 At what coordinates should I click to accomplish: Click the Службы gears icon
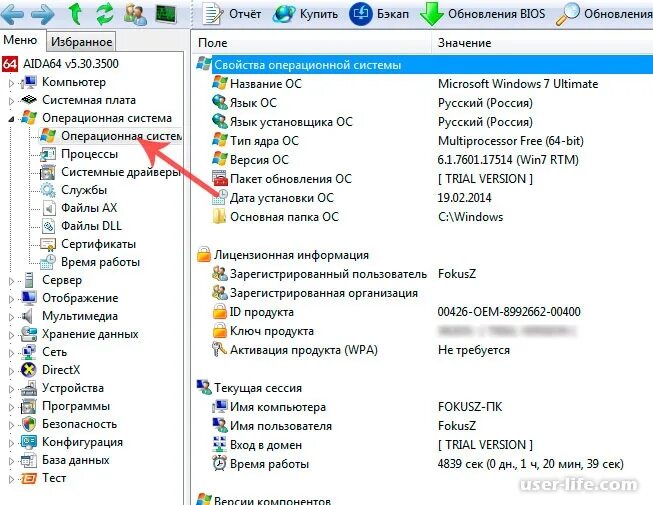click(48, 190)
